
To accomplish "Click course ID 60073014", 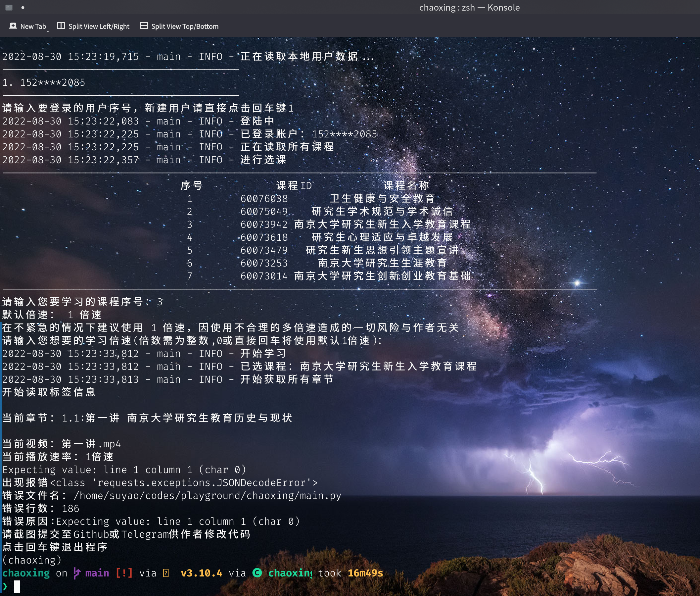I will [264, 276].
